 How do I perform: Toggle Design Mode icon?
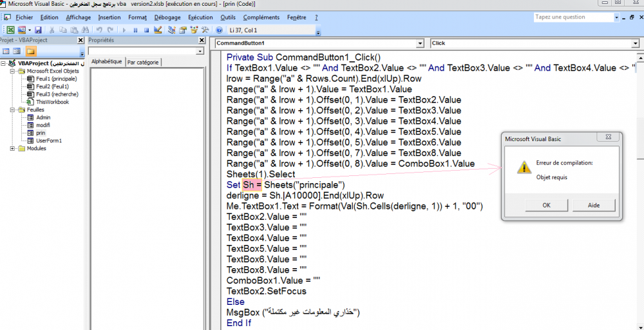point(158,30)
